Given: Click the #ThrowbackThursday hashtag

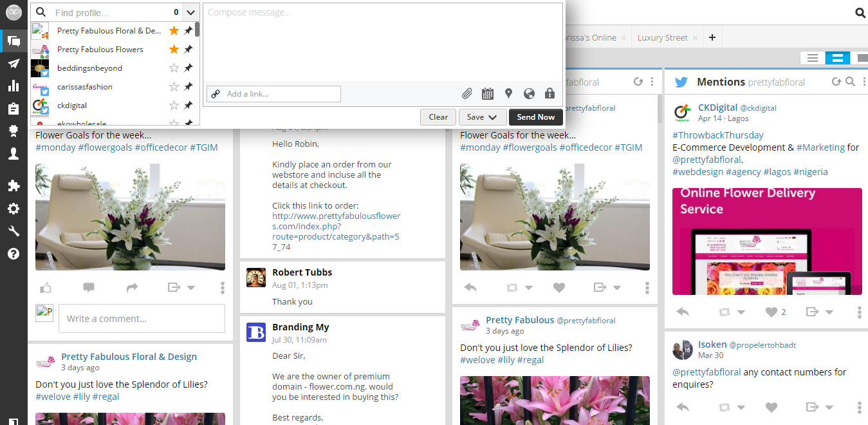Looking at the screenshot, I should [x=718, y=135].
